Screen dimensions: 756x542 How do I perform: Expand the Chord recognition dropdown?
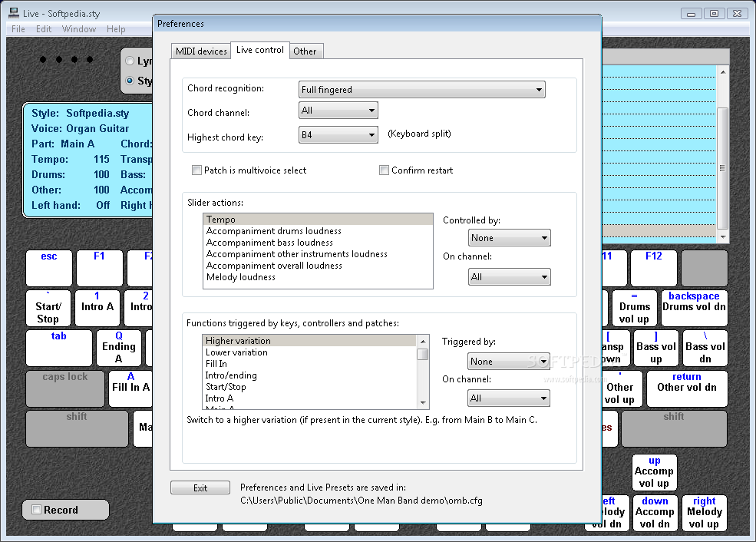tap(422, 90)
